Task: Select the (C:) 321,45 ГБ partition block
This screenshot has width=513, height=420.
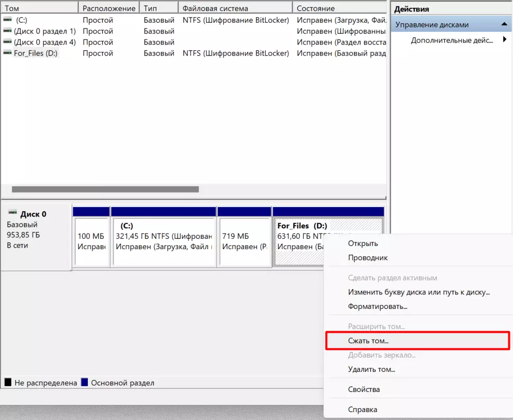Action: (x=164, y=241)
